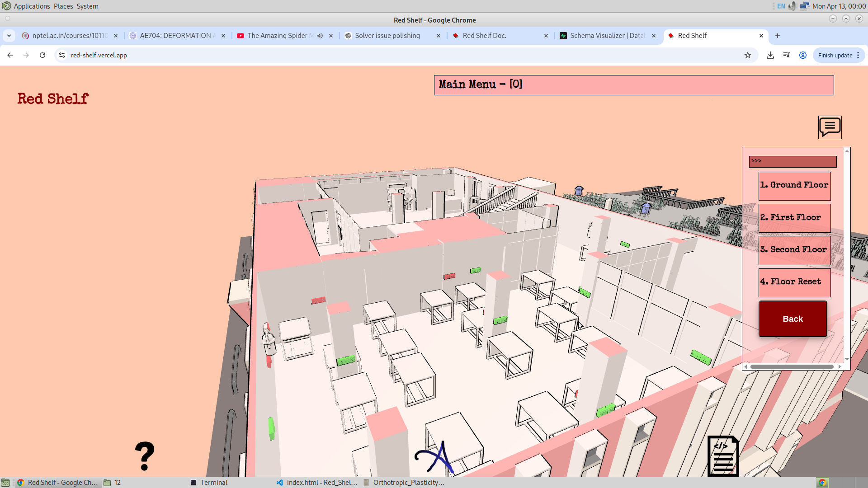Expand the Chrome tab search dropdown
This screenshot has height=488, width=868.
pyautogui.click(x=9, y=36)
